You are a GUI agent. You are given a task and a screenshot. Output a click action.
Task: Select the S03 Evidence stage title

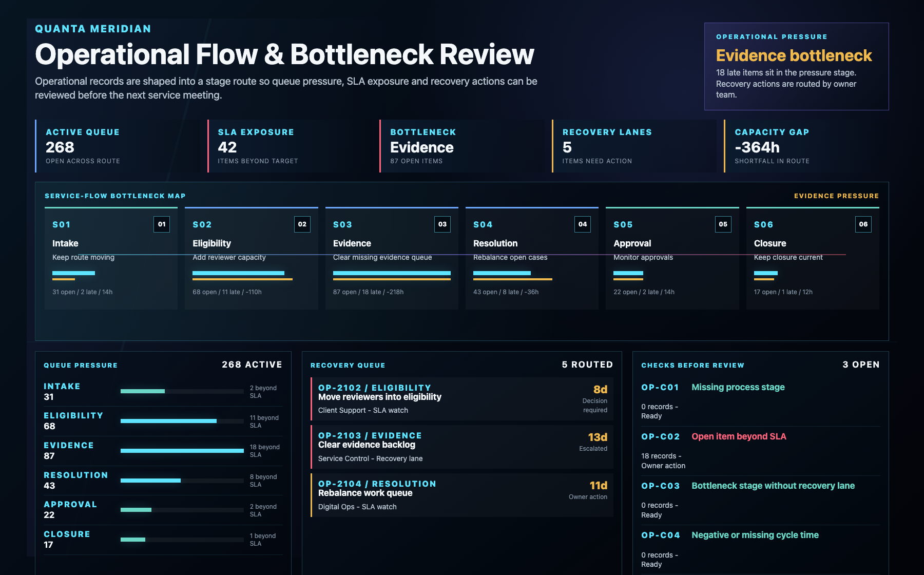click(x=352, y=243)
